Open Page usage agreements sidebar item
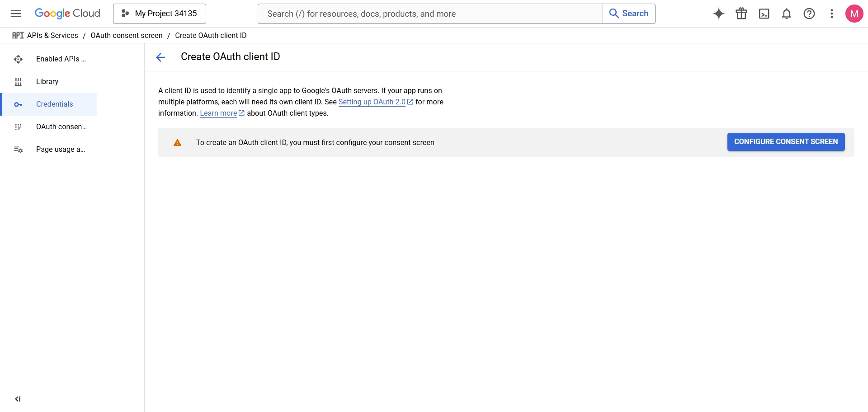Viewport: 868px width, 412px height. tap(60, 150)
